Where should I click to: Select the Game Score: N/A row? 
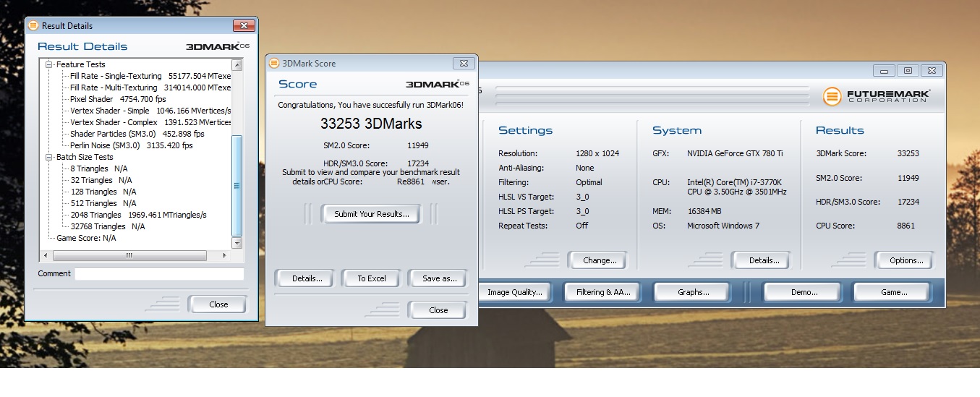point(86,238)
